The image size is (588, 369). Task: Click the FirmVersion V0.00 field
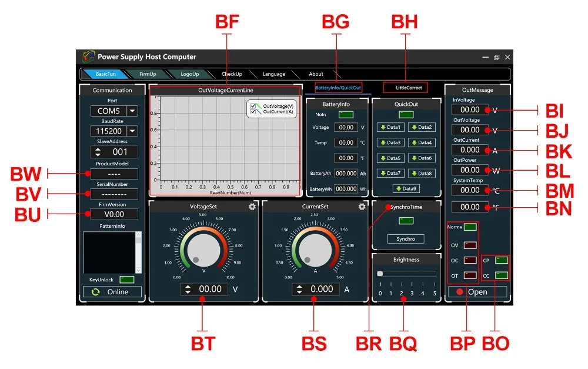click(114, 214)
